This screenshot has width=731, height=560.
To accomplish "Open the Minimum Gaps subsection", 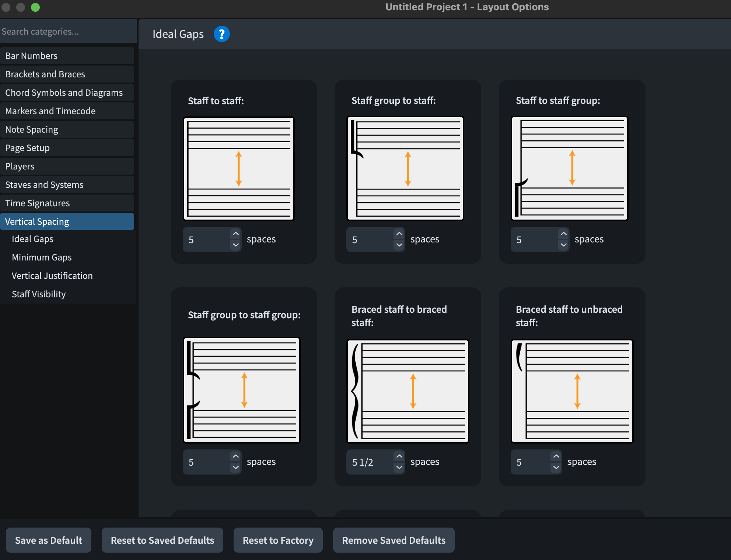I will pos(42,258).
